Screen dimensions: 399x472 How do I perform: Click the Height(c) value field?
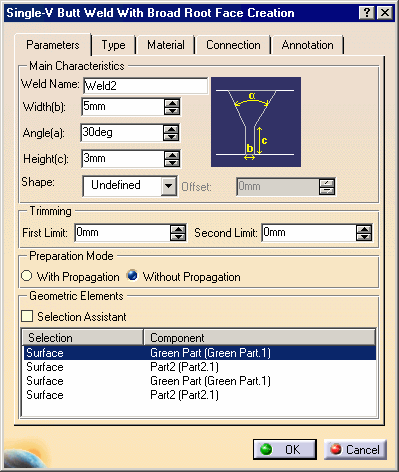123,158
